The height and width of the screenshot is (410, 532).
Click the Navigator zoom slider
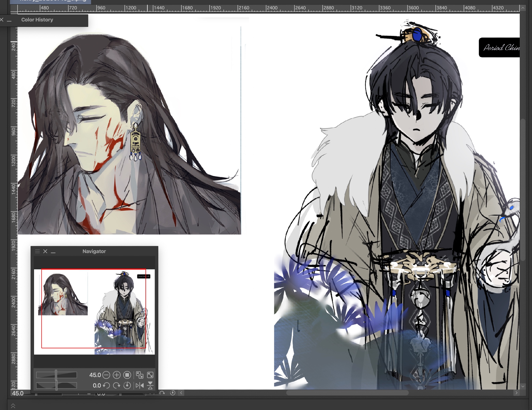(56, 375)
